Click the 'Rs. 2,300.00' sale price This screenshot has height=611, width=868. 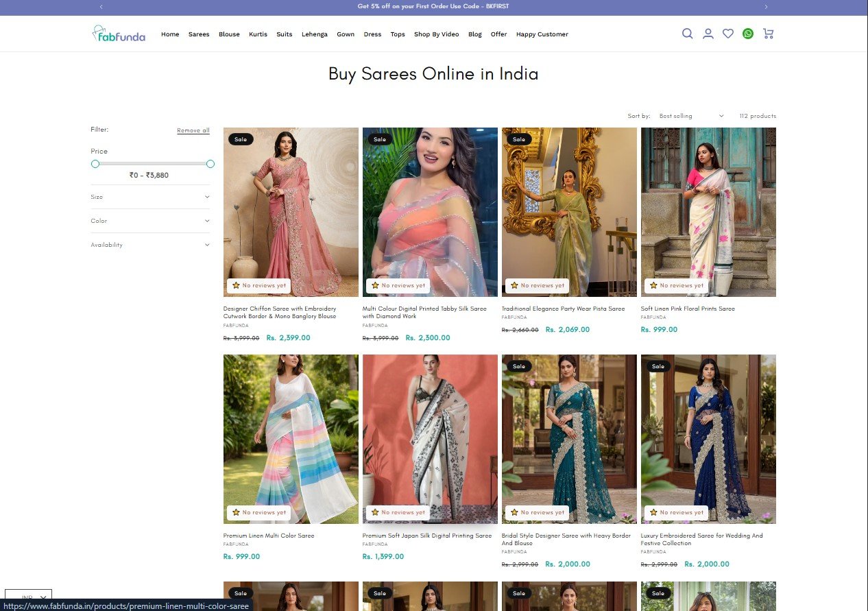click(428, 337)
